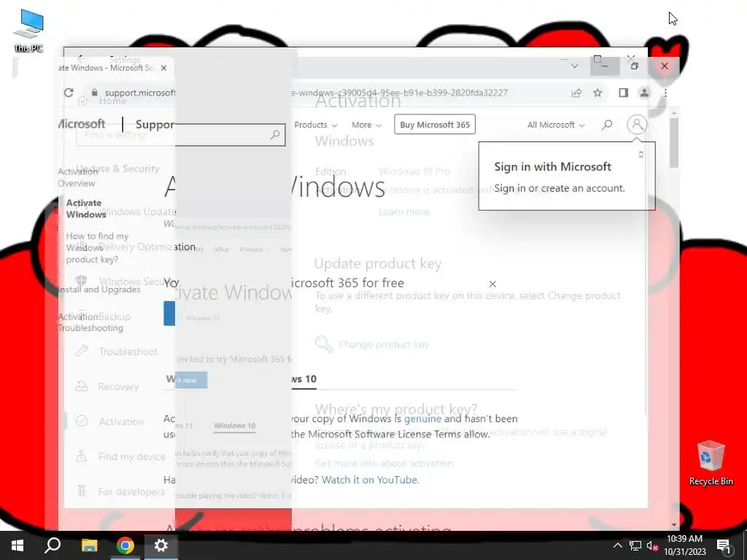
Task: Share this page via share icon
Action: tap(576, 93)
